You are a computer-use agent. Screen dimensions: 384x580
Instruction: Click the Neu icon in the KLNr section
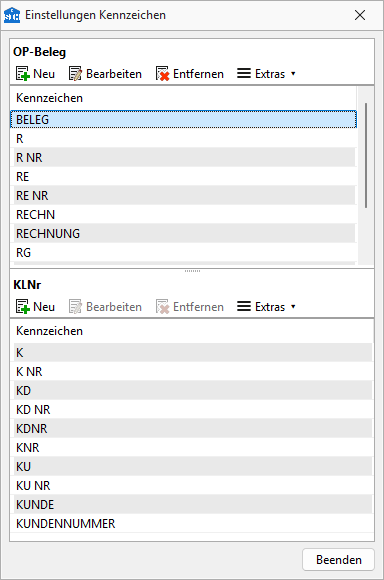tap(23, 307)
